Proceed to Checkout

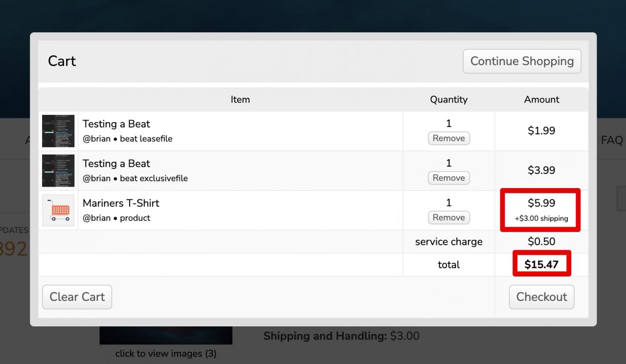(x=541, y=297)
